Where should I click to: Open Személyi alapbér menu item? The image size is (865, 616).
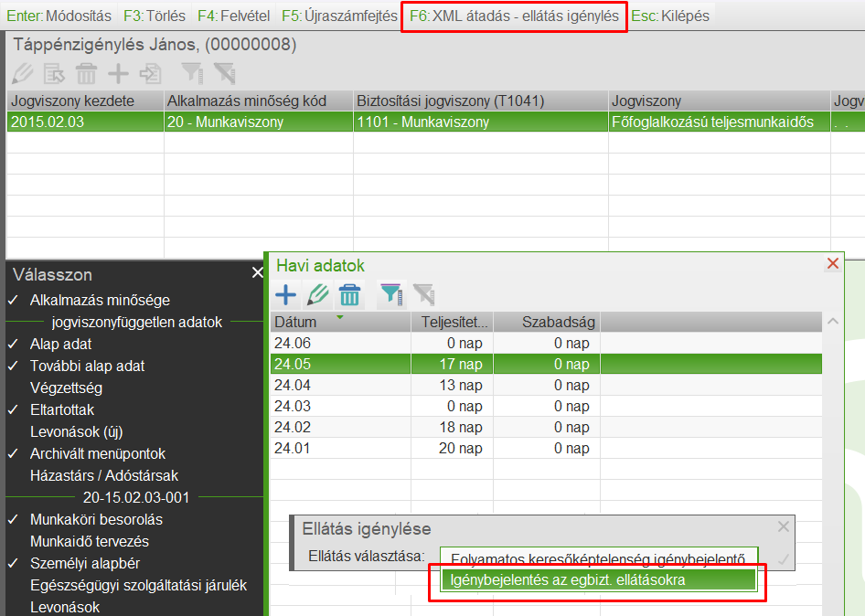[84, 564]
